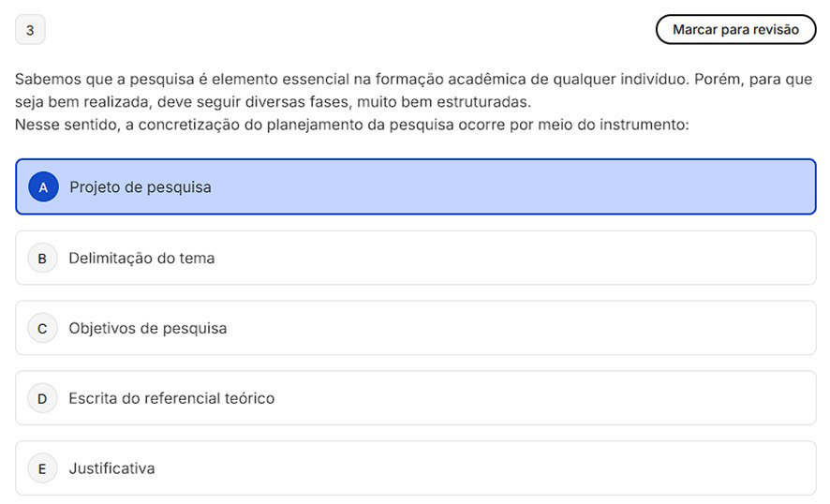Select the letter D circle badge
Image resolution: width=830 pixels, height=504 pixels.
42,398
